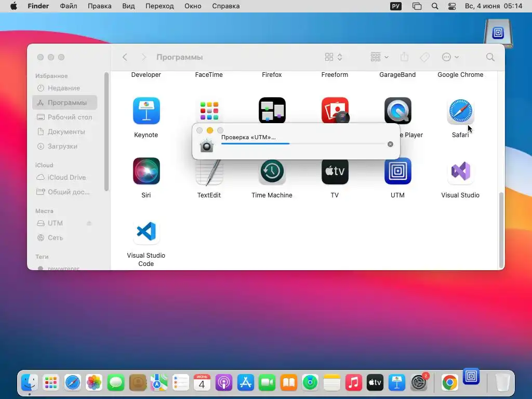Click the date and time in menu bar
Image resolution: width=532 pixels, height=399 pixels.
[494, 6]
